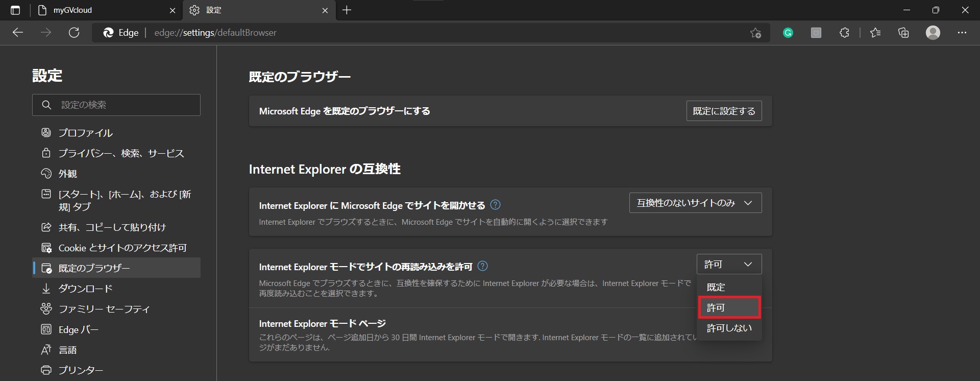This screenshot has height=381, width=980.
Task: Open the user profile avatar
Action: point(933,33)
